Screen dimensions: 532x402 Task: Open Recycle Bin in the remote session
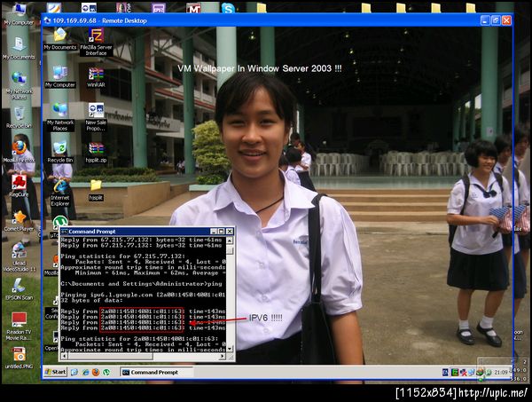pos(60,152)
